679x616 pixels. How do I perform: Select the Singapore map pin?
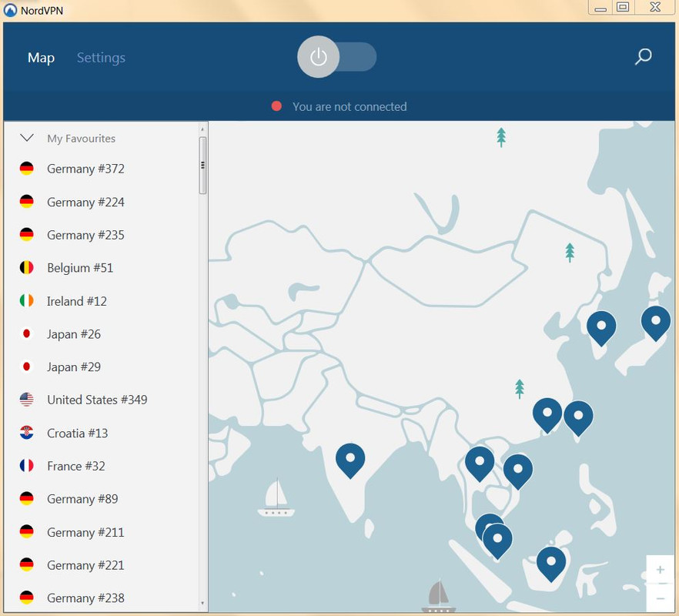[x=497, y=541]
